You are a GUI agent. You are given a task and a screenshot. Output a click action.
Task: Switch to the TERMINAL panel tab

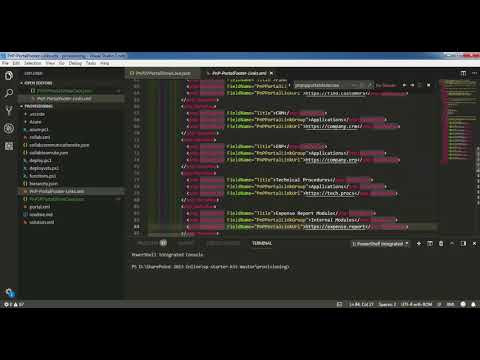click(262, 243)
